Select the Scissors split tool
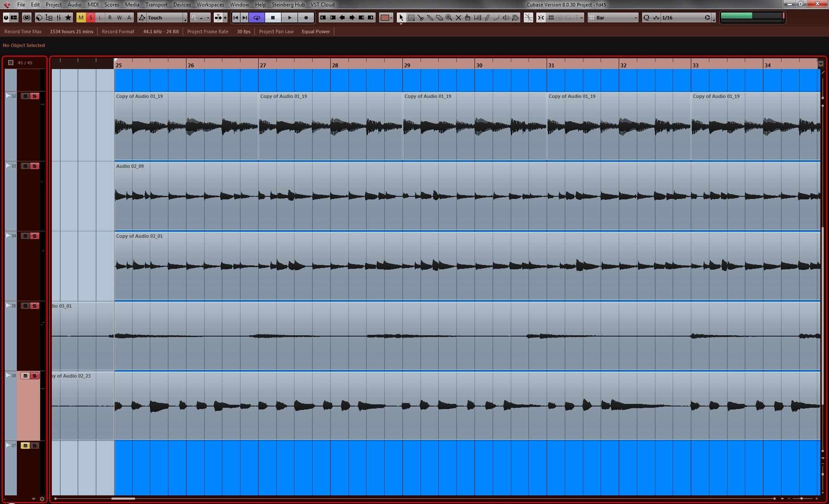This screenshot has width=829, height=504. 421,18
